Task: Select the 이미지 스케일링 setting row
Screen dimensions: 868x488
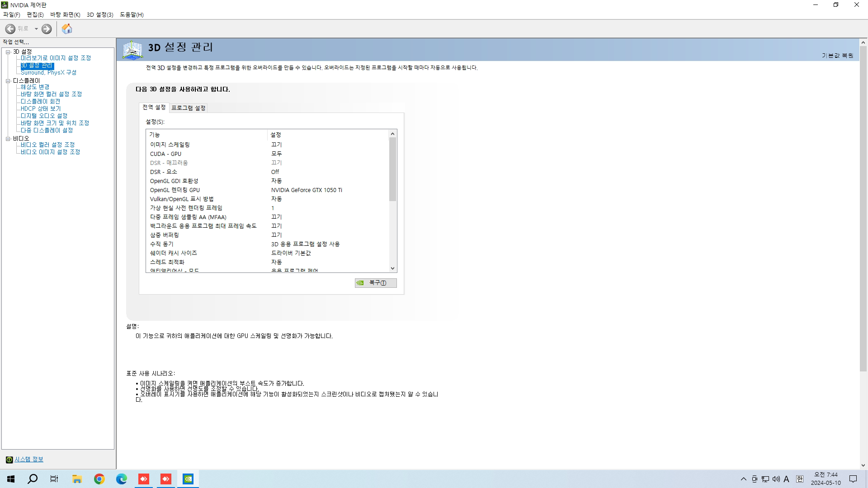Action: click(268, 145)
